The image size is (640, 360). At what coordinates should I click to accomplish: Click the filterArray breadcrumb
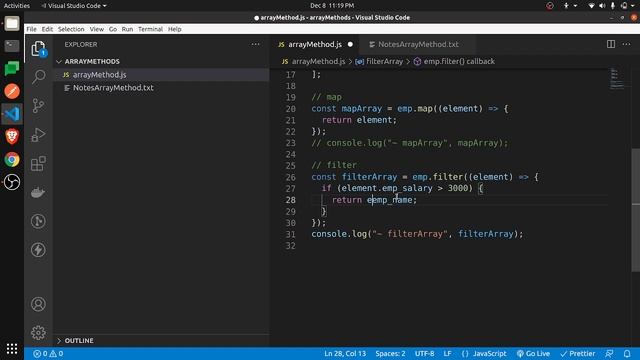click(x=379, y=61)
